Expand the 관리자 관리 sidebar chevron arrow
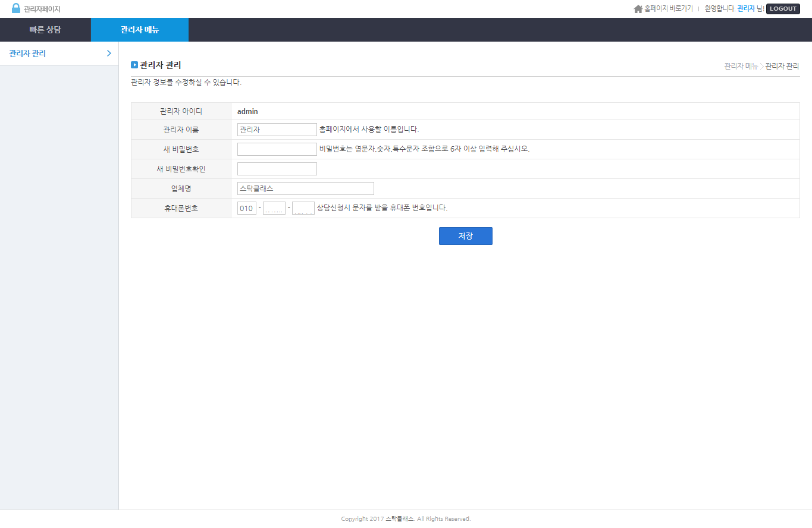The width and height of the screenshot is (812, 528). pyautogui.click(x=109, y=54)
